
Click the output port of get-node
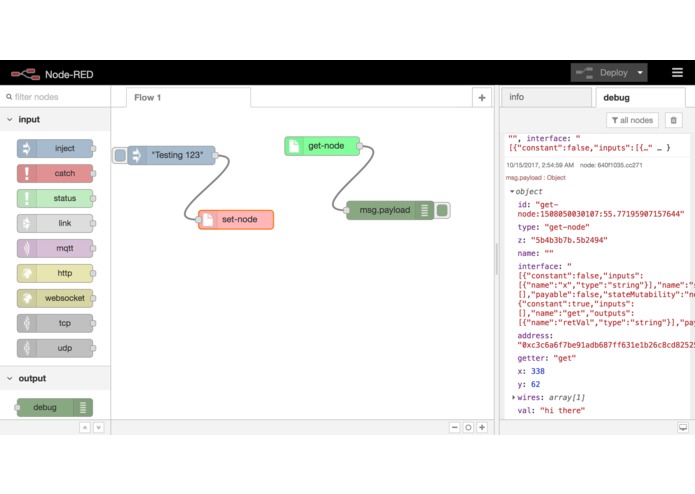pyautogui.click(x=359, y=146)
